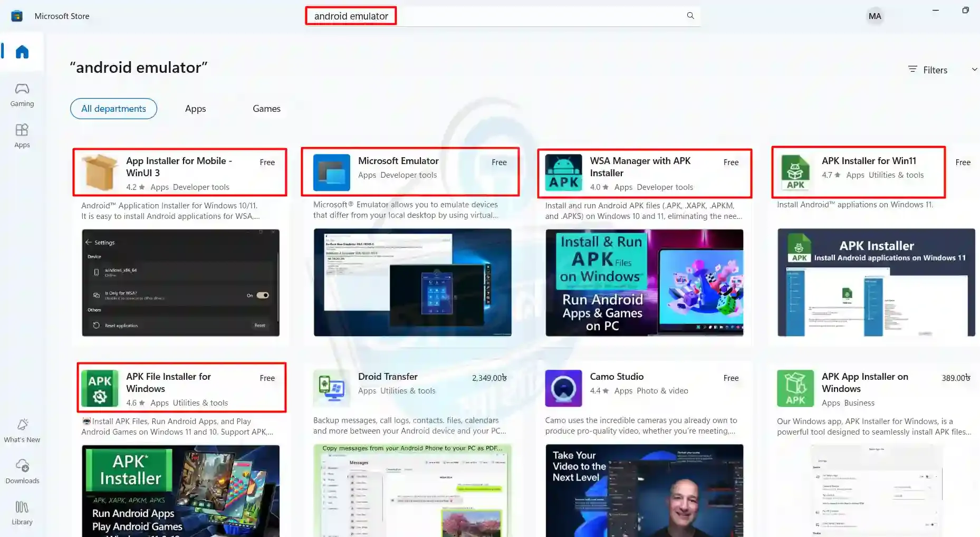Open the Downloads sidebar icon
The height and width of the screenshot is (537, 980).
click(22, 472)
